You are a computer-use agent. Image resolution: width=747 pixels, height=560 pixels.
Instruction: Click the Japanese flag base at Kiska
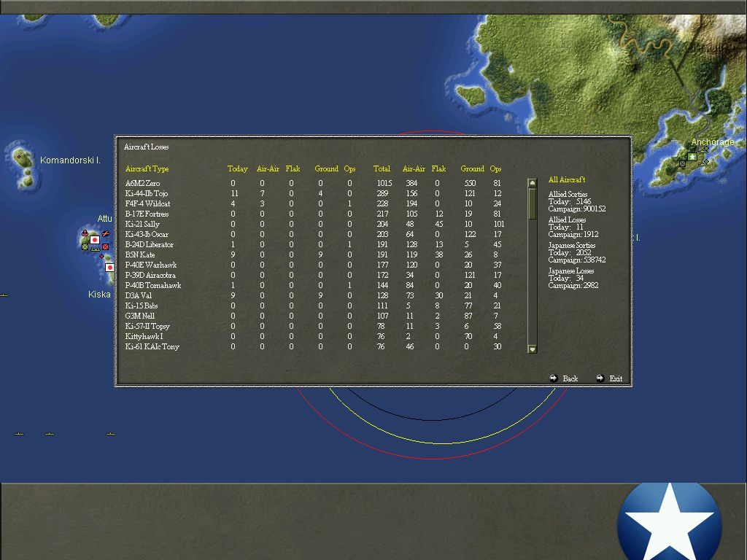tap(109, 268)
